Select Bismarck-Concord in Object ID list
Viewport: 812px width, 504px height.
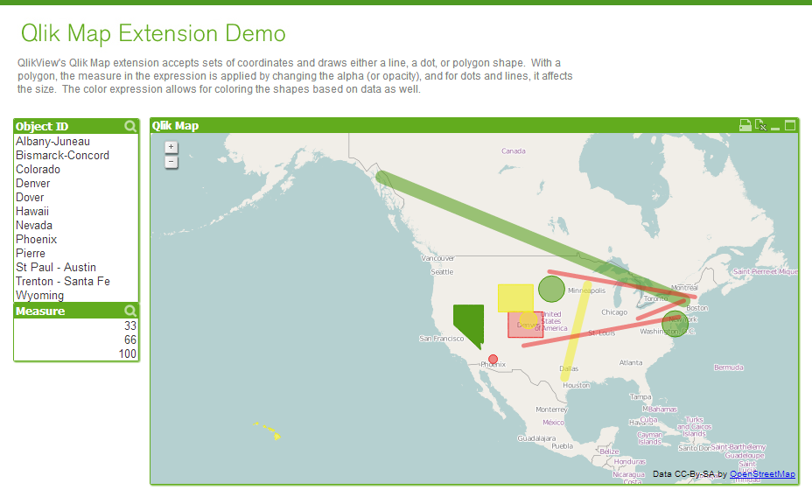[76, 156]
